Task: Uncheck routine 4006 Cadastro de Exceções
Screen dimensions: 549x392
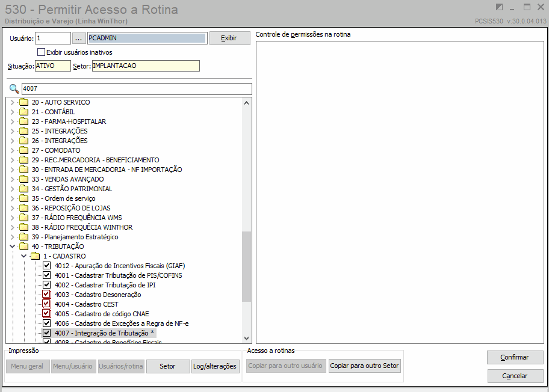Action: (x=46, y=323)
